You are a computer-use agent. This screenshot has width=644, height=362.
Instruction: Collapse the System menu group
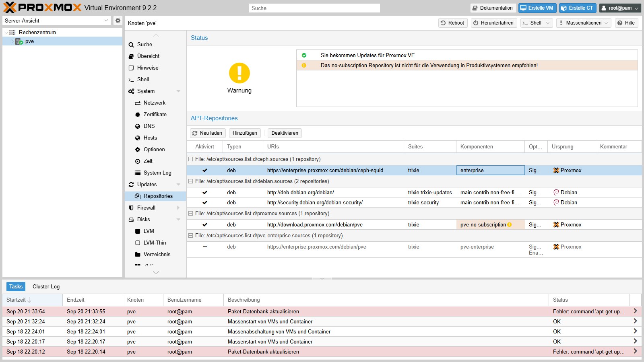[x=178, y=91]
